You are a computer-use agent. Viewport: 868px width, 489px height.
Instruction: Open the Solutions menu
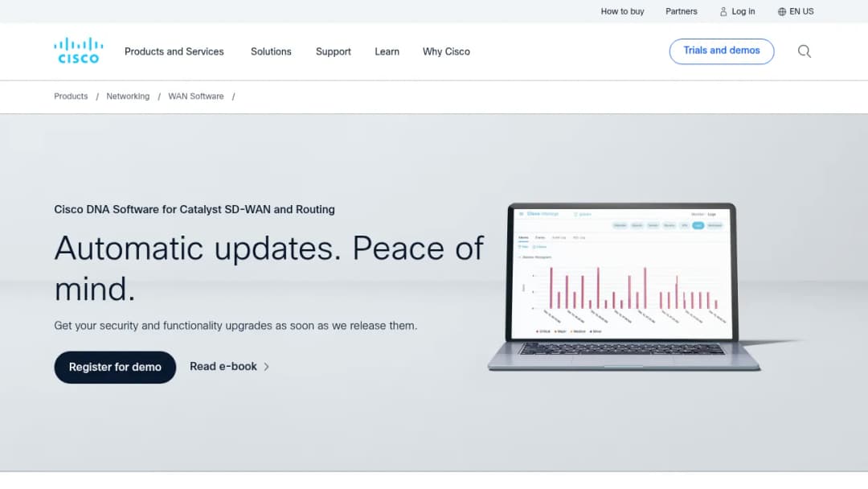tap(271, 51)
